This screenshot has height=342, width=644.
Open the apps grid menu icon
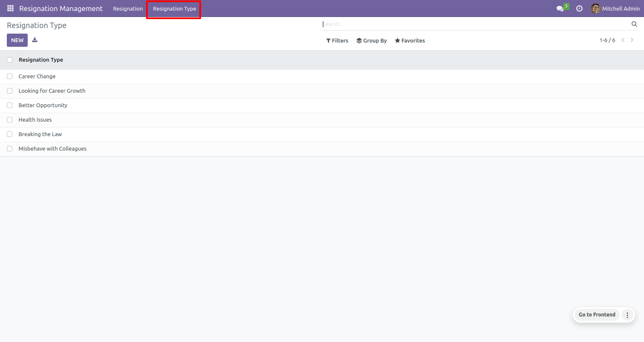[10, 9]
